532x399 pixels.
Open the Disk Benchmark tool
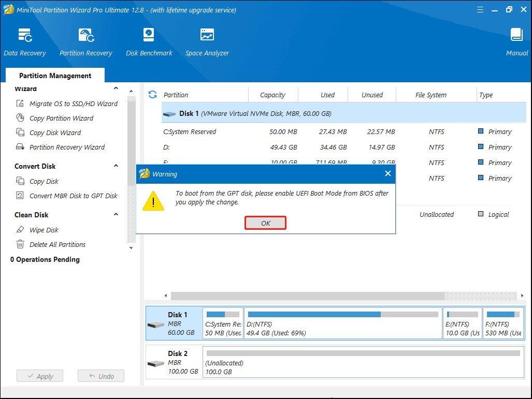coord(149,42)
